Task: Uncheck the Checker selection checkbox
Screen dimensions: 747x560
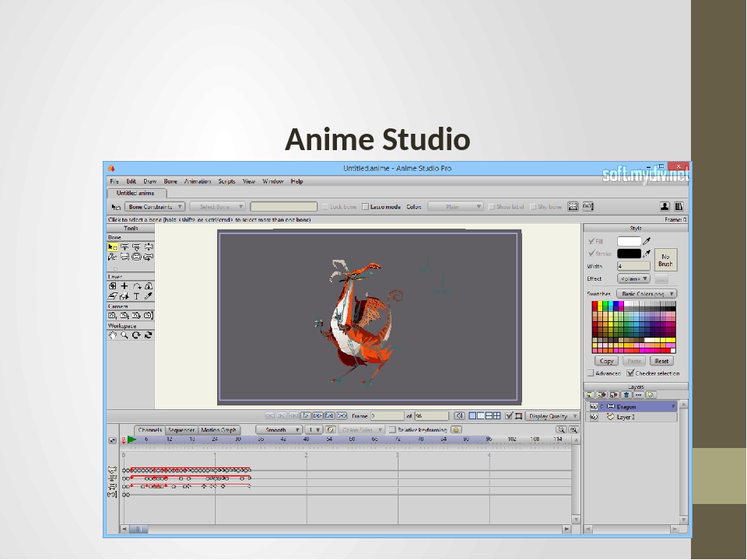Action: pos(630,373)
